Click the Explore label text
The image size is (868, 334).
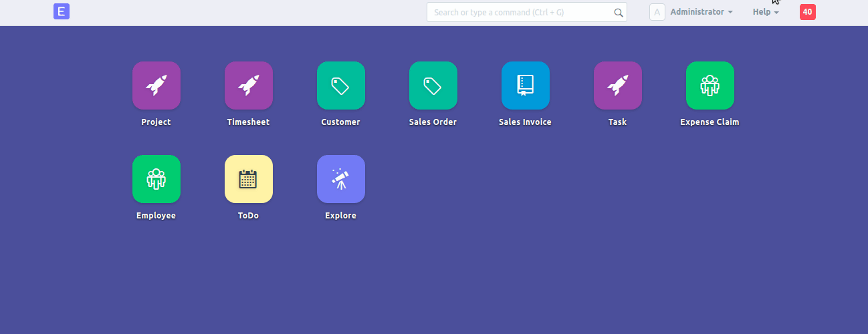tap(340, 216)
